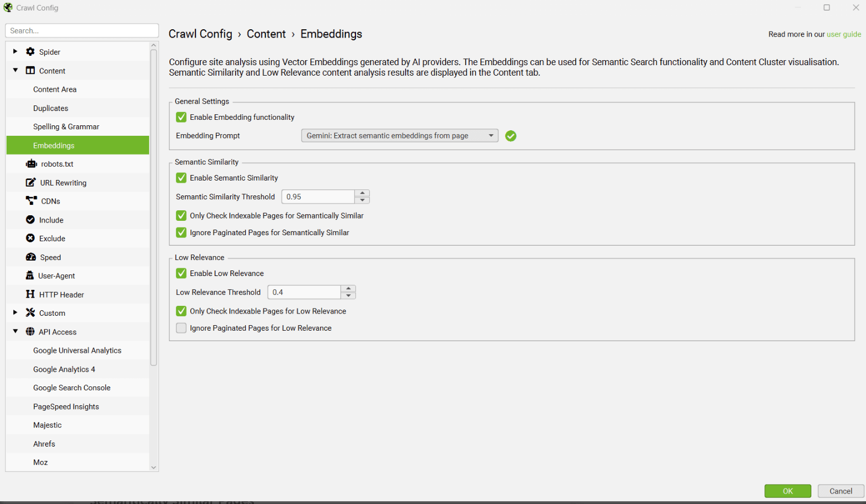Image resolution: width=866 pixels, height=504 pixels.
Task: Click the CDNs network icon
Action: point(31,201)
